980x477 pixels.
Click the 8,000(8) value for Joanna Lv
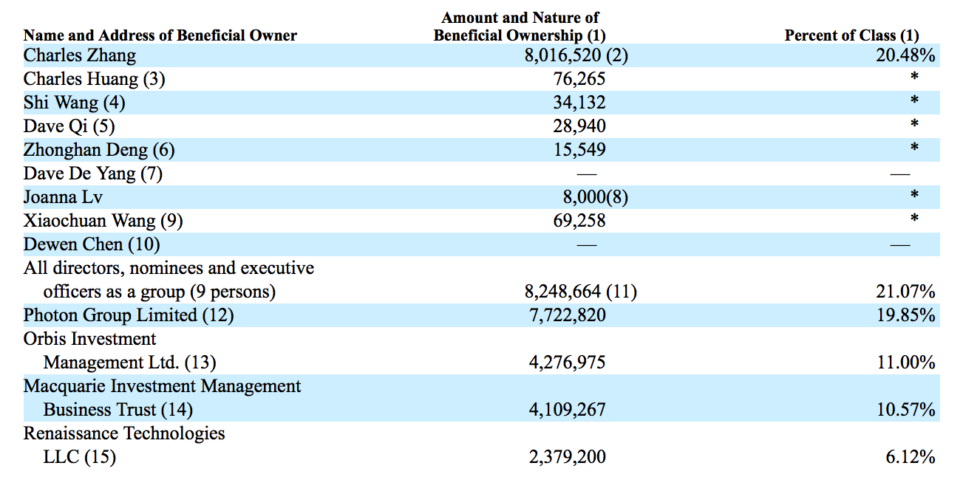point(596,197)
